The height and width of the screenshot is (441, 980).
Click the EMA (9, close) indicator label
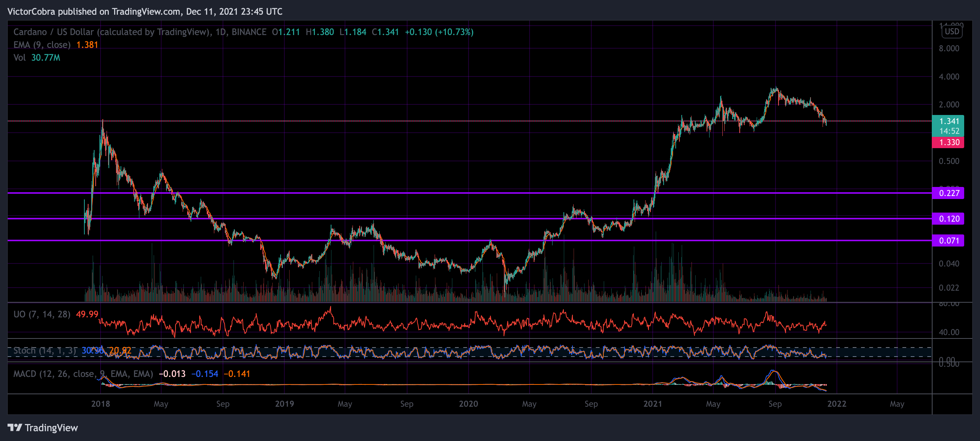(42, 44)
